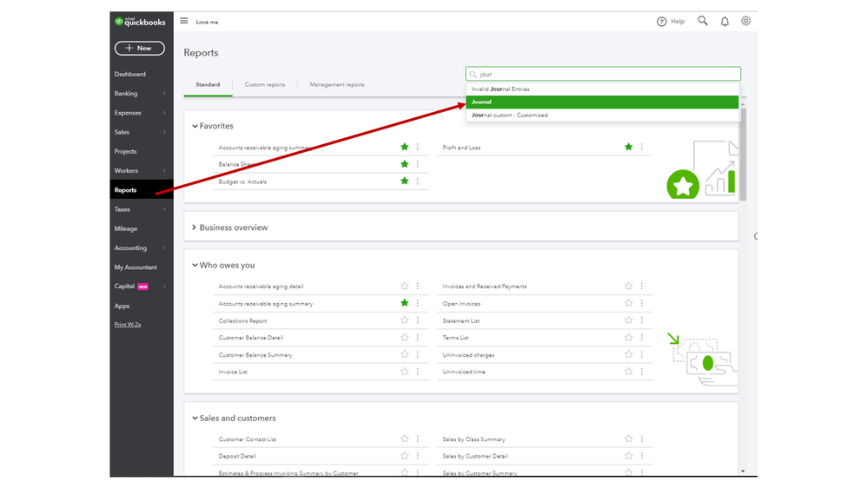Viewport: 868px width, 488px height.
Task: Open Customer Balance Summary report
Action: coord(255,355)
